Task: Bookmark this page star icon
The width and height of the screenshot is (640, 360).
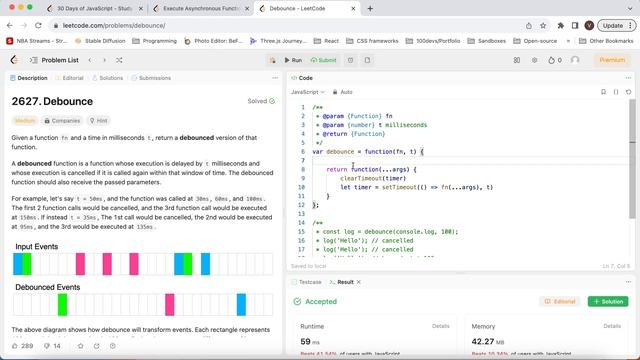Action: (543, 25)
